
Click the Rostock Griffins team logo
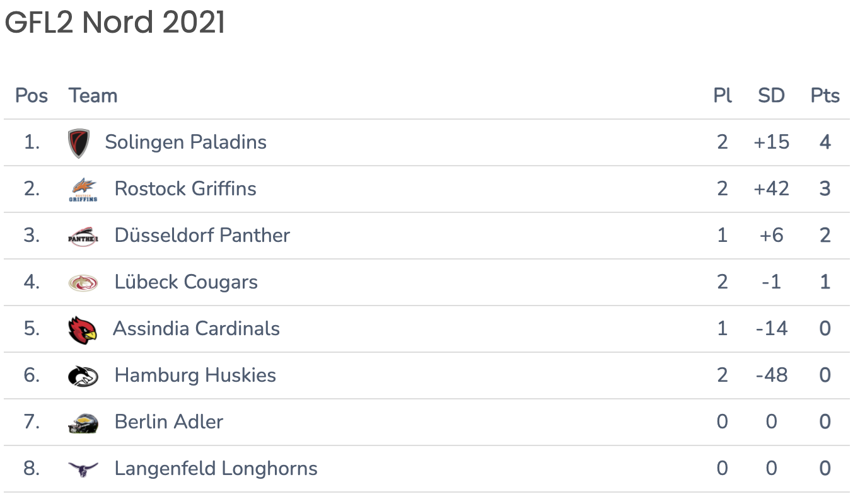tap(83, 189)
